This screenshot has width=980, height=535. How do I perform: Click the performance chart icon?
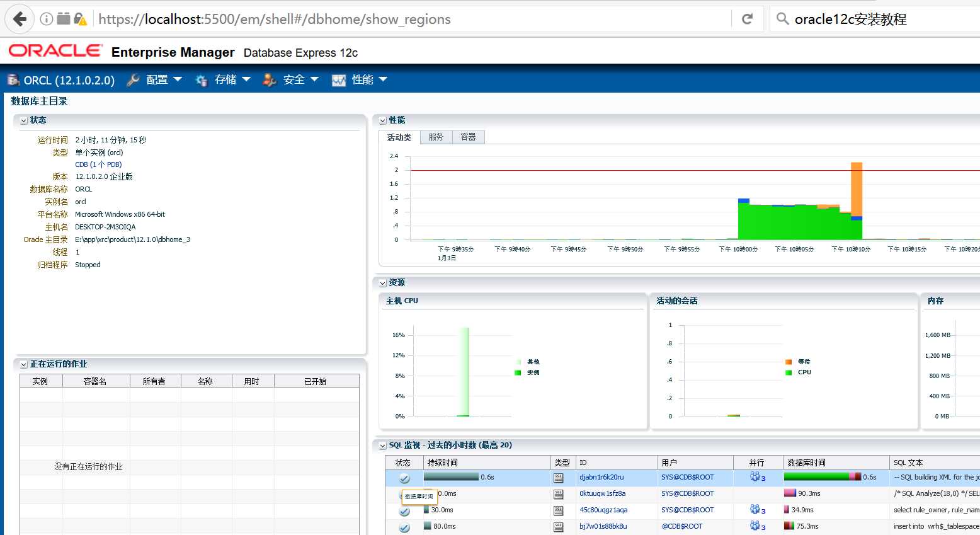[x=339, y=80]
